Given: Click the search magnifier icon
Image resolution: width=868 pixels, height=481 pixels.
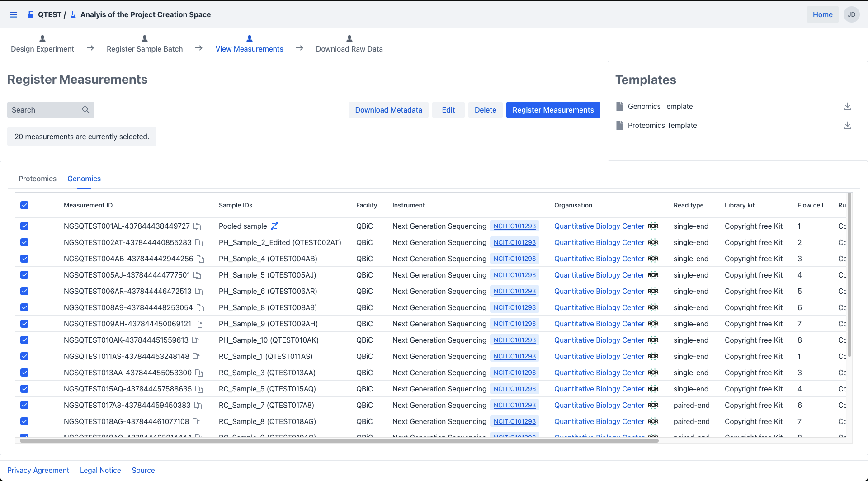Looking at the screenshot, I should [x=86, y=110].
